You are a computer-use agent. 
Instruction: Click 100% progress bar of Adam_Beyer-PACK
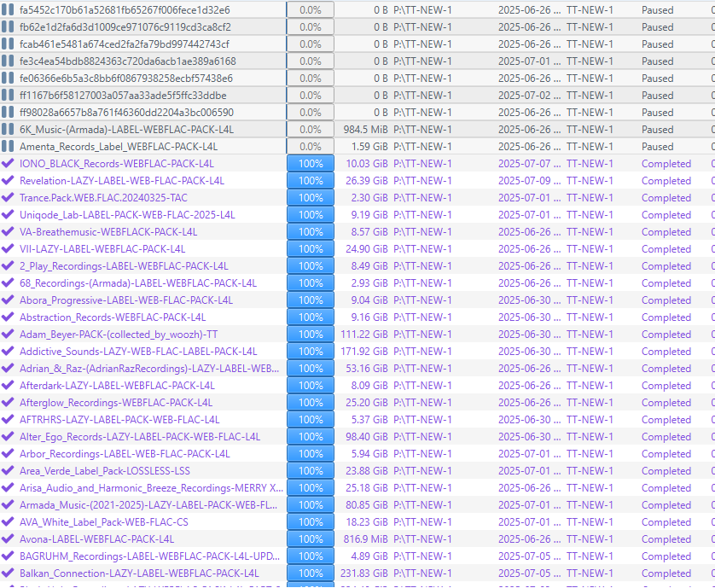311,335
